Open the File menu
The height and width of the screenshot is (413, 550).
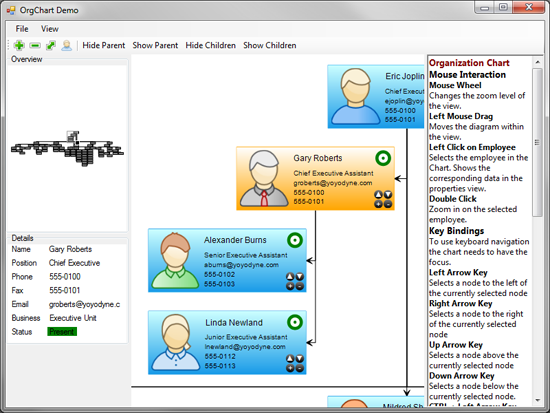coord(22,29)
